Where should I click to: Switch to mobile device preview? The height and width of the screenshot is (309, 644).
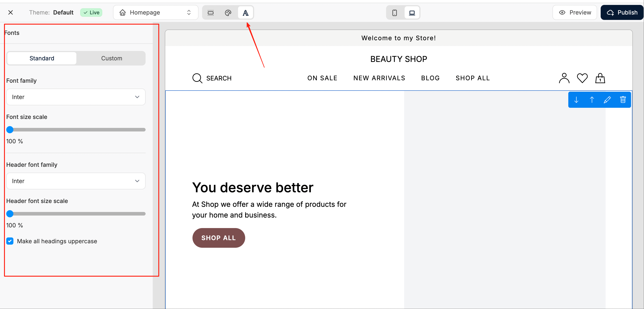[395, 13]
